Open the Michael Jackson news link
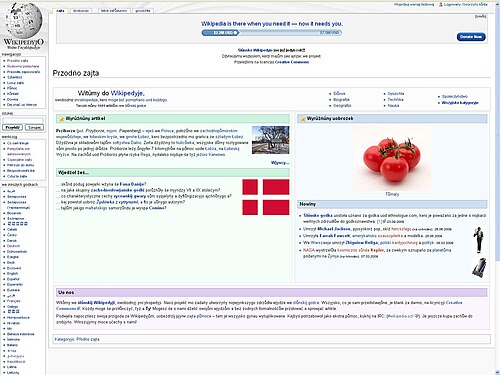This screenshot has width=500, height=375. [334, 229]
